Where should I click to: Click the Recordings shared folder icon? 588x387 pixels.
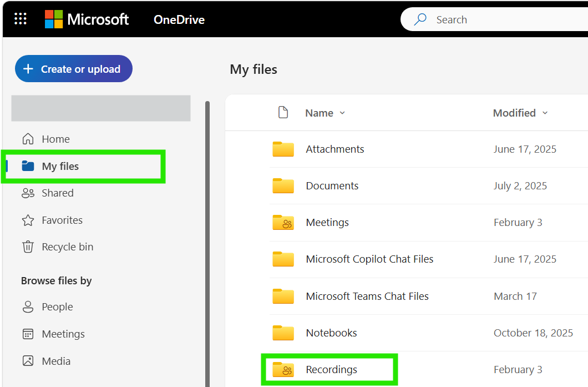click(283, 369)
